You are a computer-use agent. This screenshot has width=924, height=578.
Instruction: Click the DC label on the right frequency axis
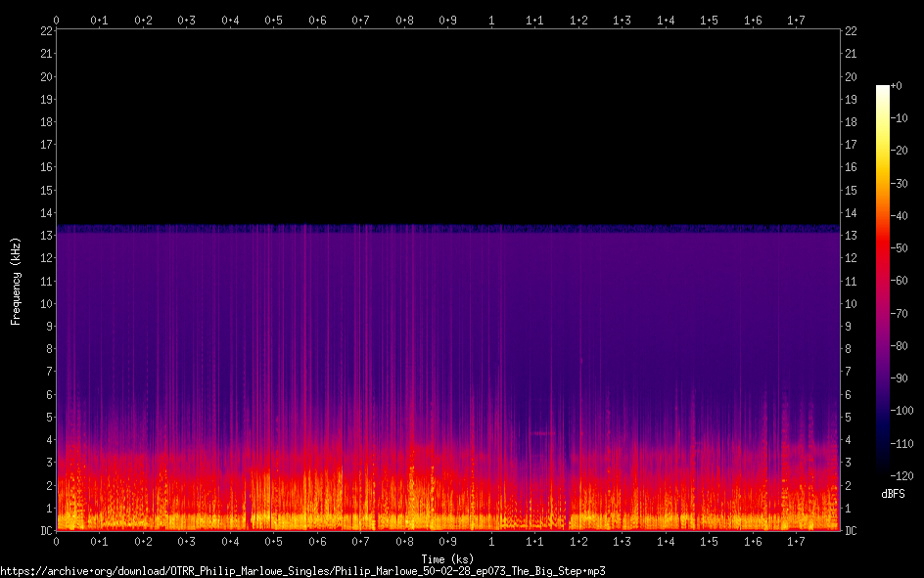pos(851,530)
